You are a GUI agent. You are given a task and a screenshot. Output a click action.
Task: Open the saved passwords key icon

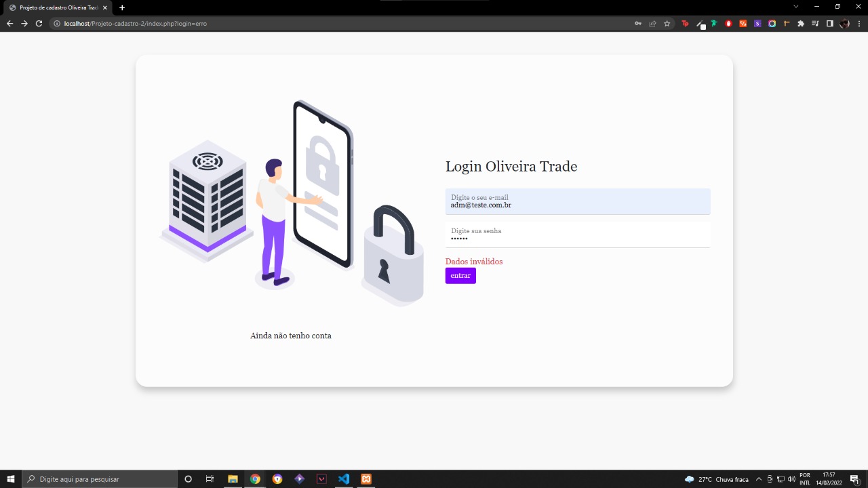(638, 23)
